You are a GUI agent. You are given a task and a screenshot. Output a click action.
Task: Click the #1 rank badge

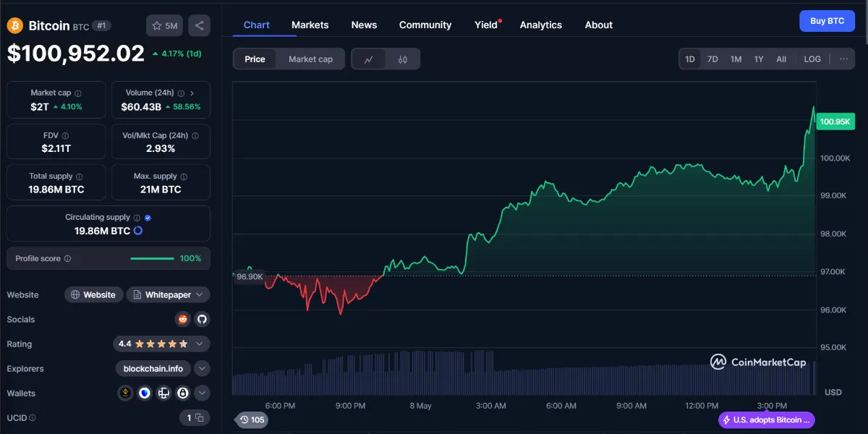pyautogui.click(x=102, y=26)
